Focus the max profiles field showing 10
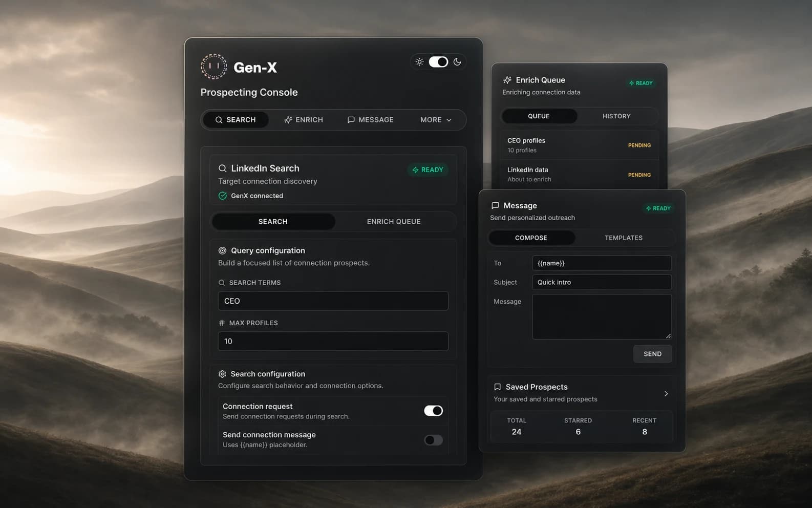Image resolution: width=812 pixels, height=508 pixels. [x=333, y=342]
